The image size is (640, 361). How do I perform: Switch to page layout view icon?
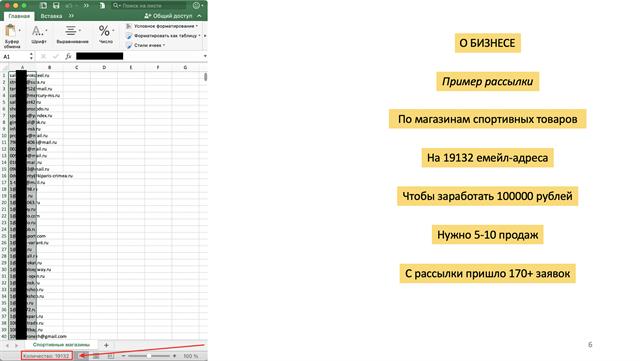point(96,356)
